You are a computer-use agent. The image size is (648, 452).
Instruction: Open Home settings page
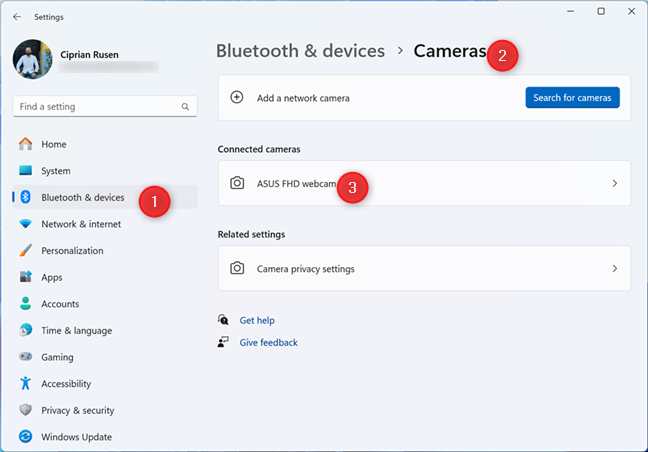(105, 144)
